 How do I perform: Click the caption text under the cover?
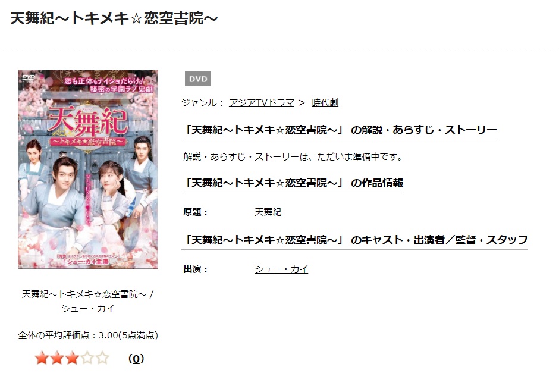88,301
